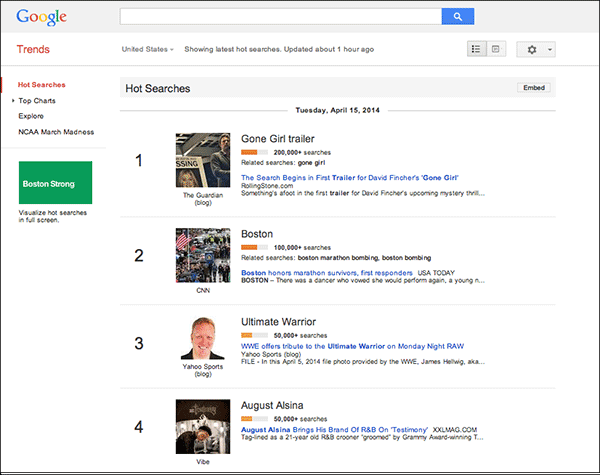Click related search 'gone girl'
Image resolution: width=600 pixels, height=475 pixels.
tap(311, 163)
